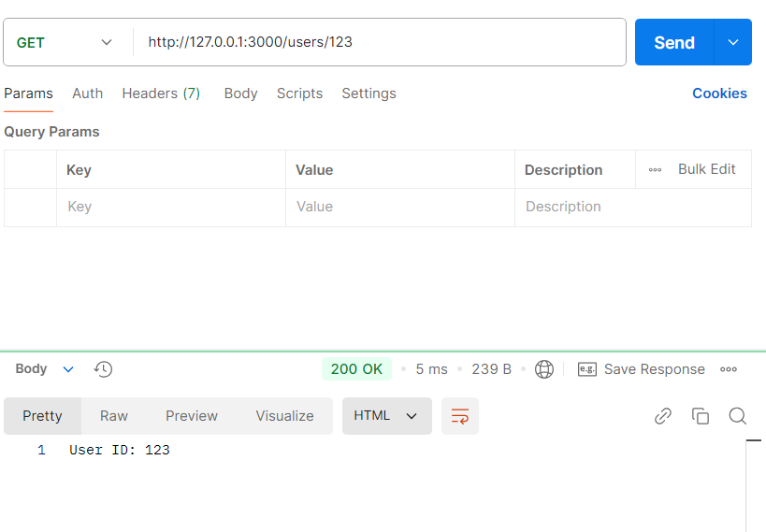Screen dimensions: 766x532
Task: Click the Save Response example icon
Action: click(x=586, y=368)
